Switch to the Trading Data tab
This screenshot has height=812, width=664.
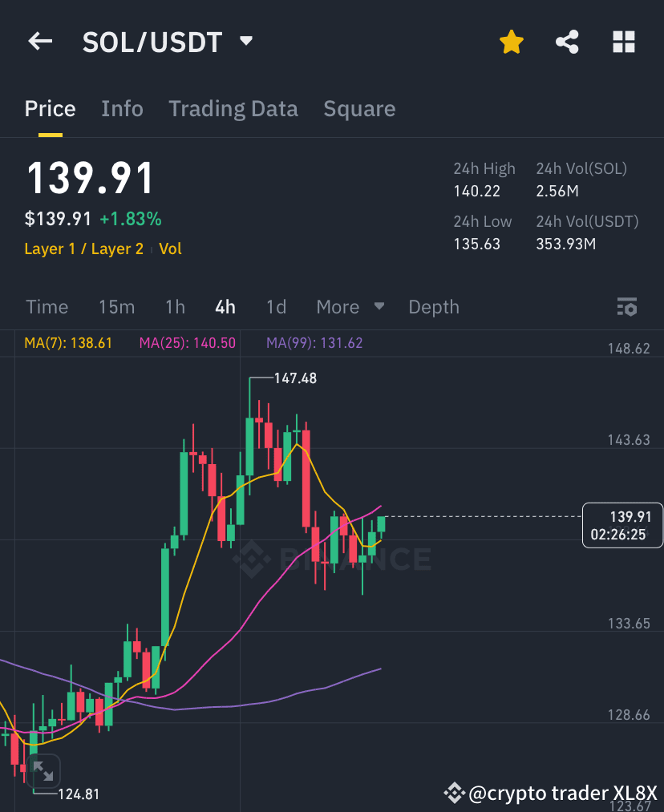[233, 108]
